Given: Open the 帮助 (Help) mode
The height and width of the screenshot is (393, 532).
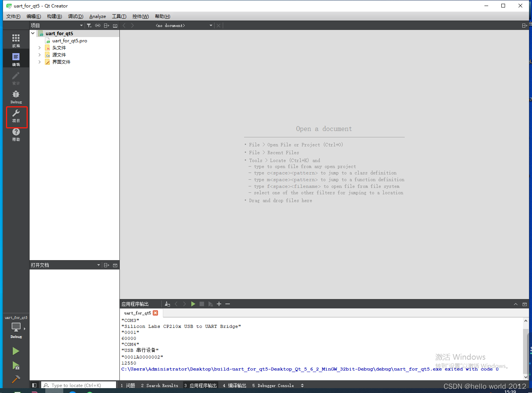Looking at the screenshot, I should pyautogui.click(x=16, y=134).
